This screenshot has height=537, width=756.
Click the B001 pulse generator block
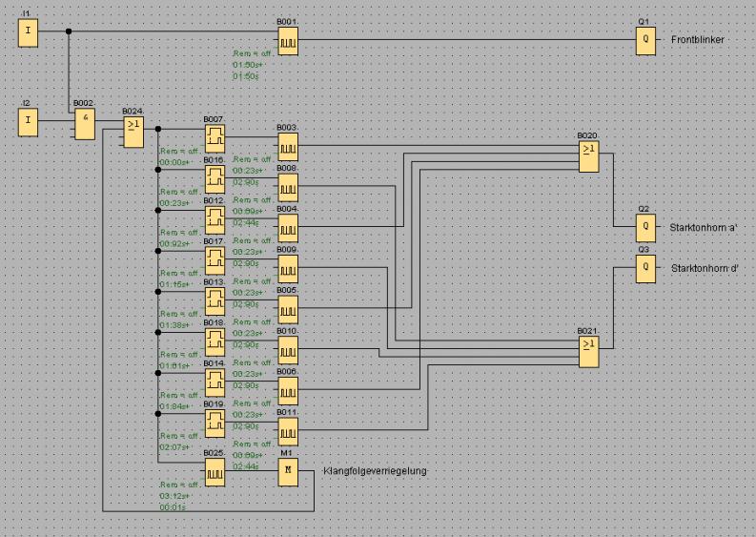pyautogui.click(x=288, y=40)
